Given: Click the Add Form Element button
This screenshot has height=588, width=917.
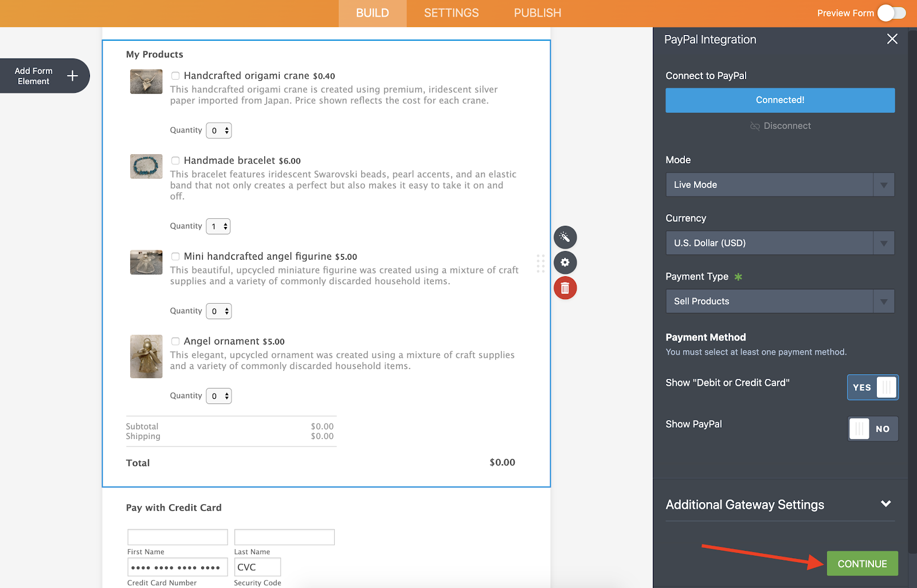Looking at the screenshot, I should [x=45, y=76].
